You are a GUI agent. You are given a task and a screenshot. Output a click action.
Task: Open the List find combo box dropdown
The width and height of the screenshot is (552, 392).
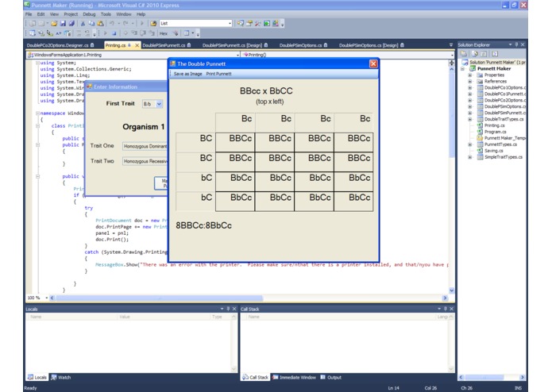coord(230,24)
